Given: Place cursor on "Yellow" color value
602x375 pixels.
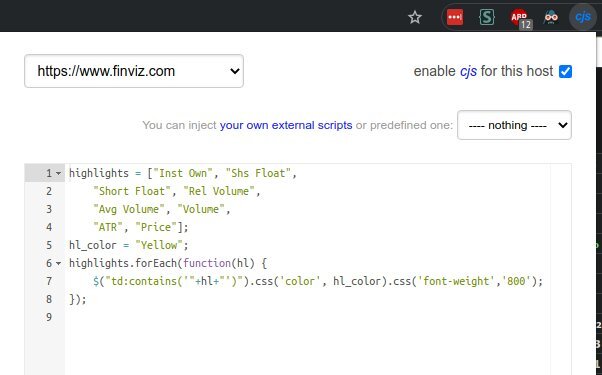Looking at the screenshot, I should tap(159, 245).
